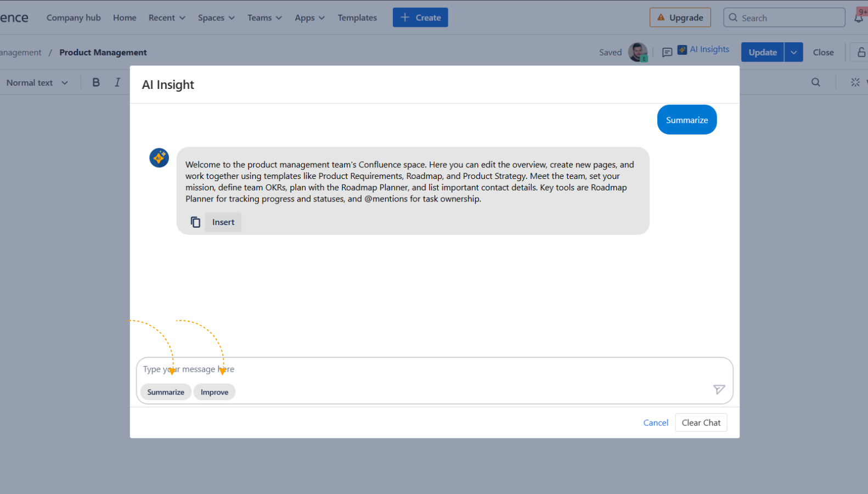Click the find magnifier icon in toolbar
The image size is (868, 494).
tap(816, 82)
